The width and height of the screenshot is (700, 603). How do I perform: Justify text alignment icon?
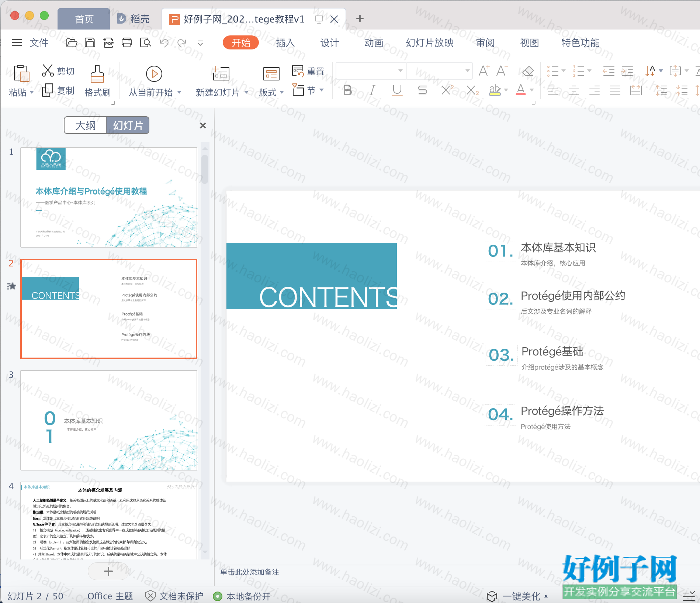615,90
